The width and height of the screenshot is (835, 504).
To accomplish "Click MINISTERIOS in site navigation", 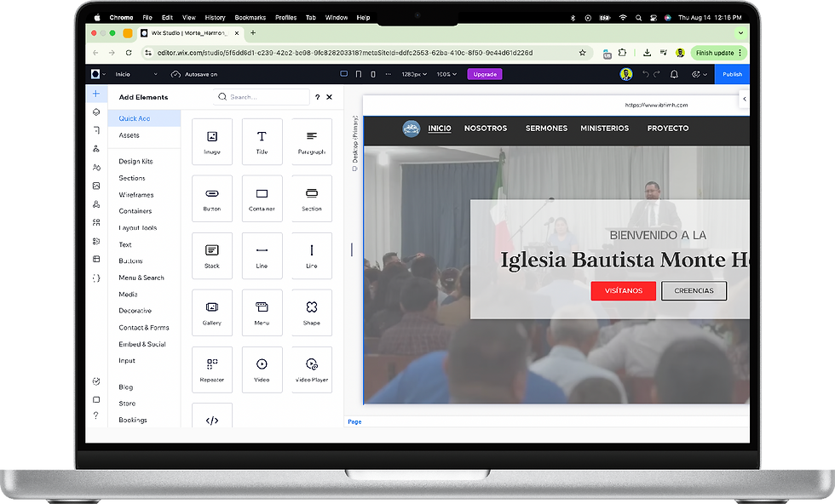I will 604,129.
